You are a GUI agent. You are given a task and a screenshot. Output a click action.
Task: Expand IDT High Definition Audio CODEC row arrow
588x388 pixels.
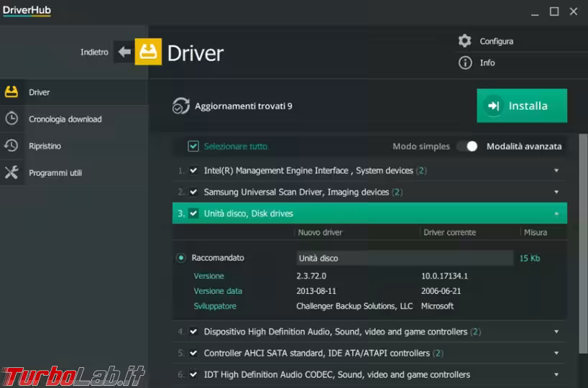click(x=556, y=374)
